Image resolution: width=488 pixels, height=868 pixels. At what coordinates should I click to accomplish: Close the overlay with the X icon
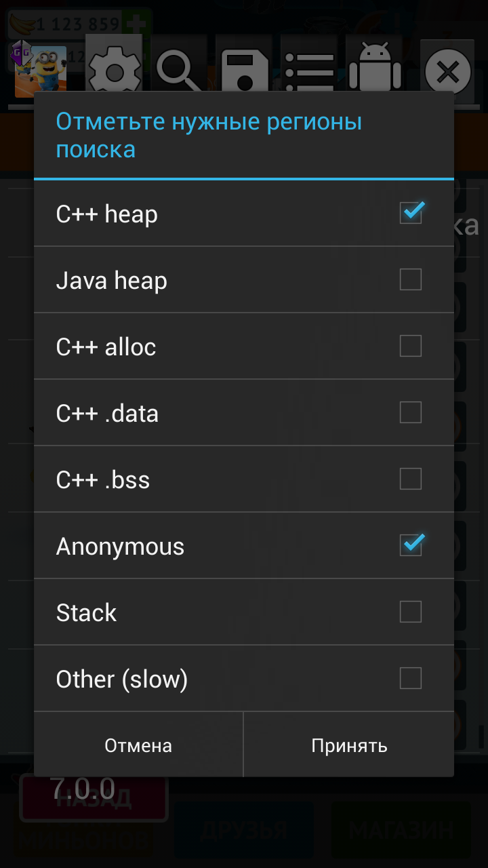coord(448,71)
